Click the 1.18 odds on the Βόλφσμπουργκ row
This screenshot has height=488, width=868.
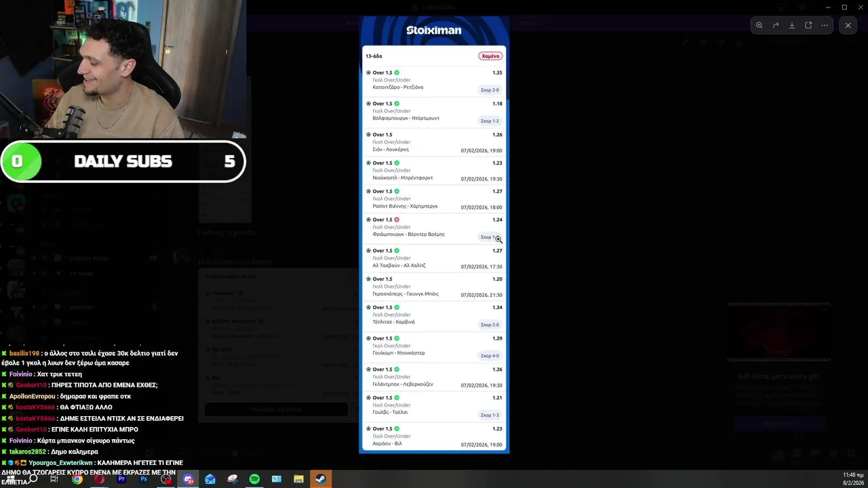tap(497, 104)
